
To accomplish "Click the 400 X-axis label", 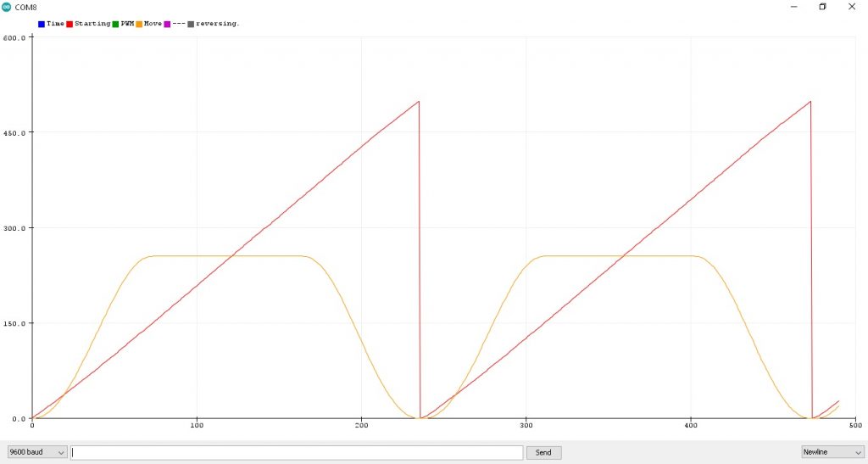I will click(691, 425).
